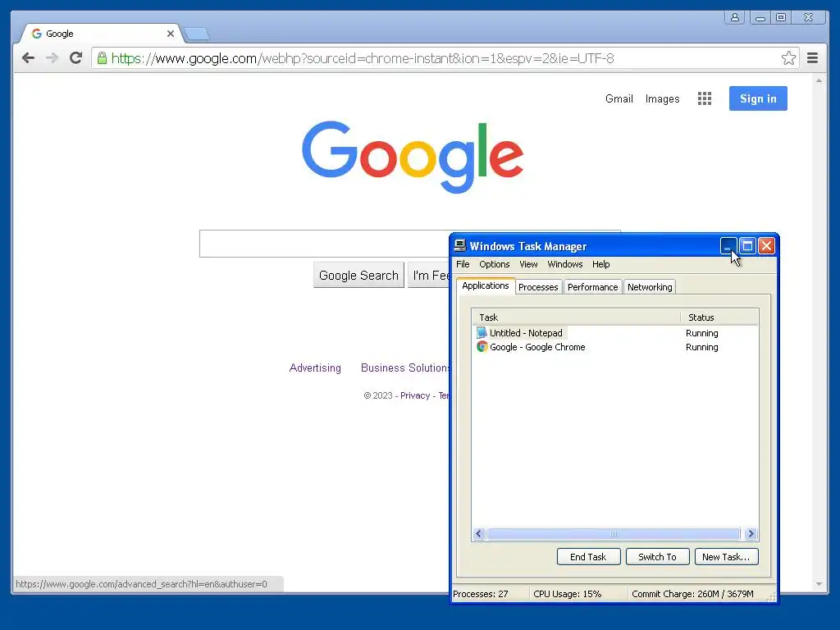840x630 pixels.
Task: Click the page scrollbar down arrow
Action: (x=819, y=584)
